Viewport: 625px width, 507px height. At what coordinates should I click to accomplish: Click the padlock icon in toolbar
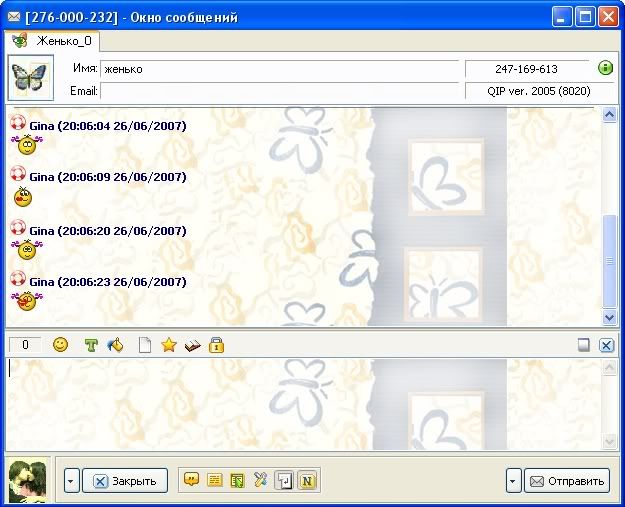[x=216, y=345]
